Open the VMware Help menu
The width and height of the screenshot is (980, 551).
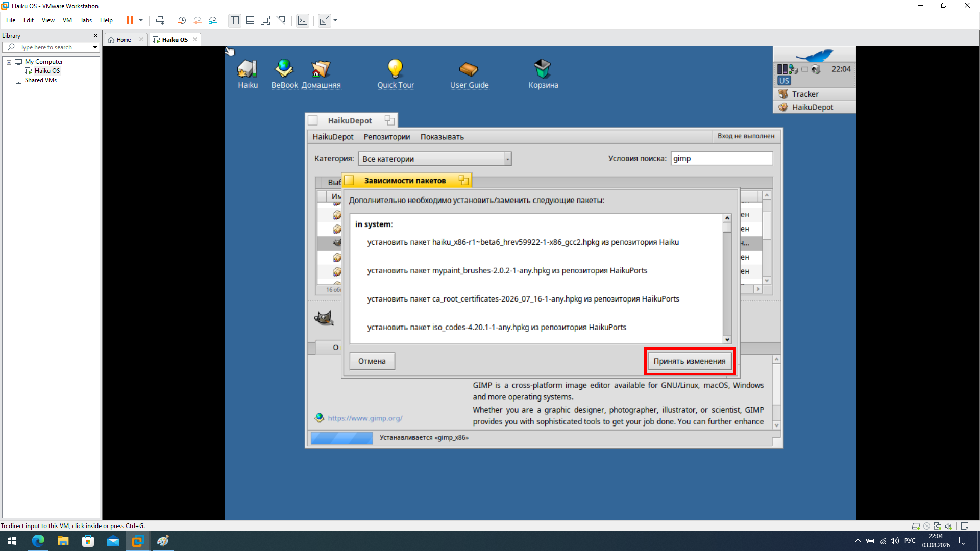click(106, 20)
